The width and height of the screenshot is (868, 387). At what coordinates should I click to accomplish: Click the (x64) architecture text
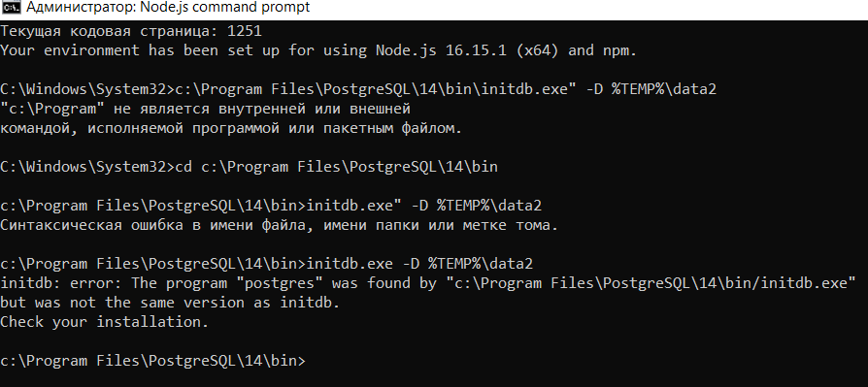(542, 50)
